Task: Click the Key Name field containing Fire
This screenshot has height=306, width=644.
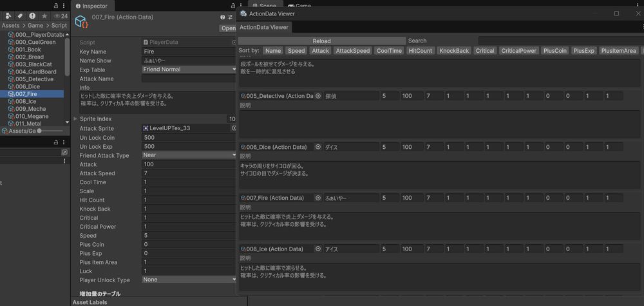Action: click(x=189, y=52)
